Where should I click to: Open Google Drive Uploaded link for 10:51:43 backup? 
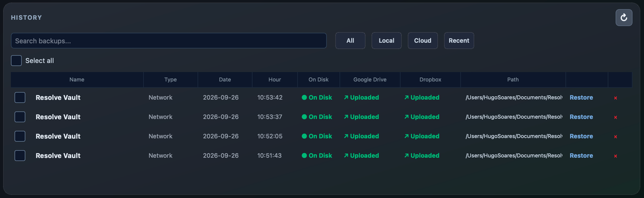(x=361, y=156)
